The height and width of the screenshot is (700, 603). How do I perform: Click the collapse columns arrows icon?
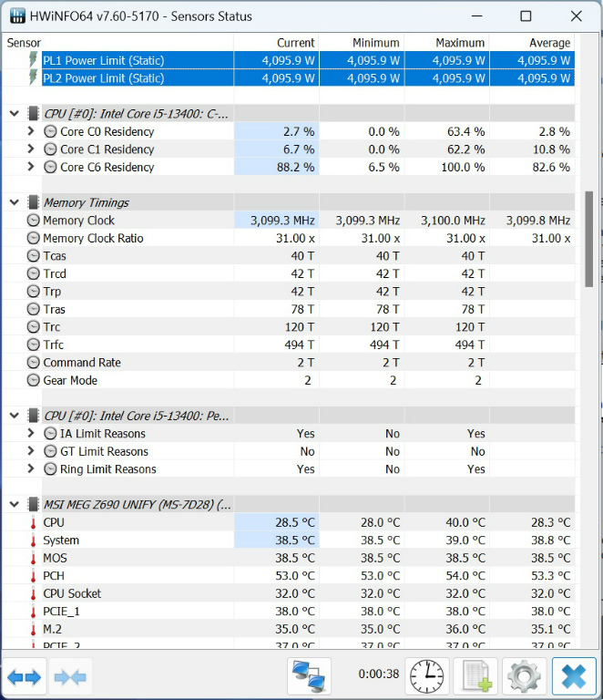(x=70, y=677)
